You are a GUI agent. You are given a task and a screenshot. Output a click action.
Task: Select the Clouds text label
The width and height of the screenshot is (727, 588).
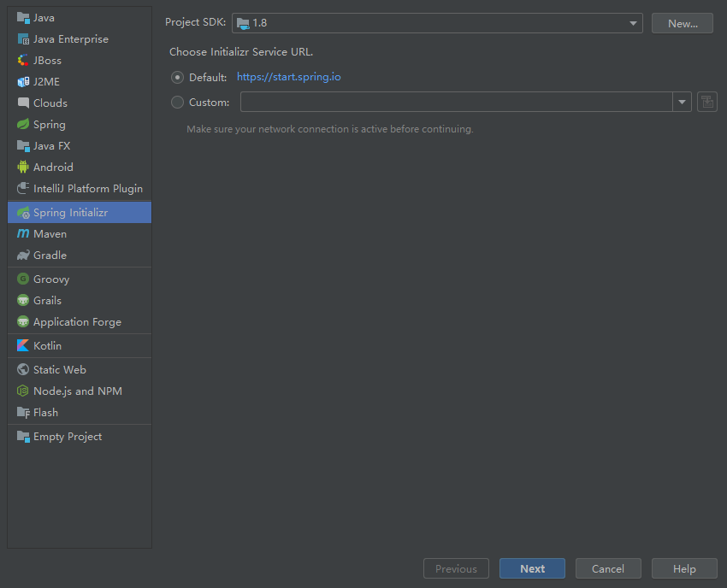click(x=50, y=103)
